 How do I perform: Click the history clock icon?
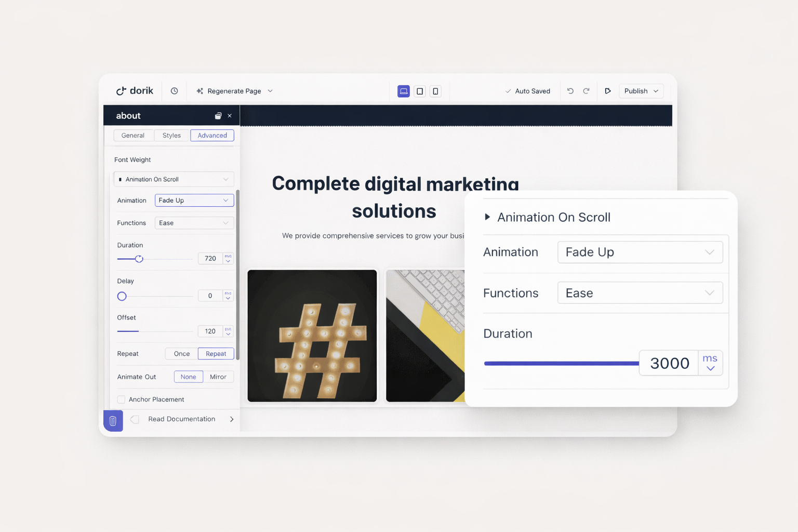pyautogui.click(x=174, y=91)
